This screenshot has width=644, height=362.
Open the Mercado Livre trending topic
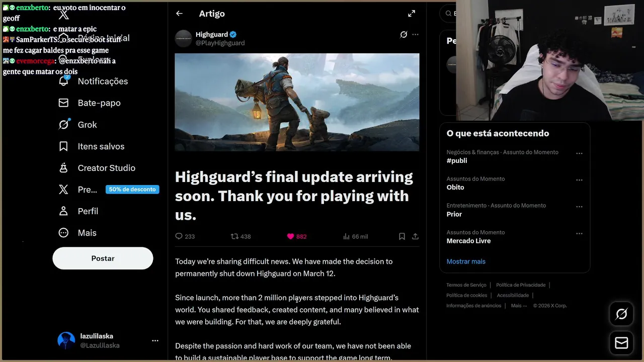pos(468,241)
